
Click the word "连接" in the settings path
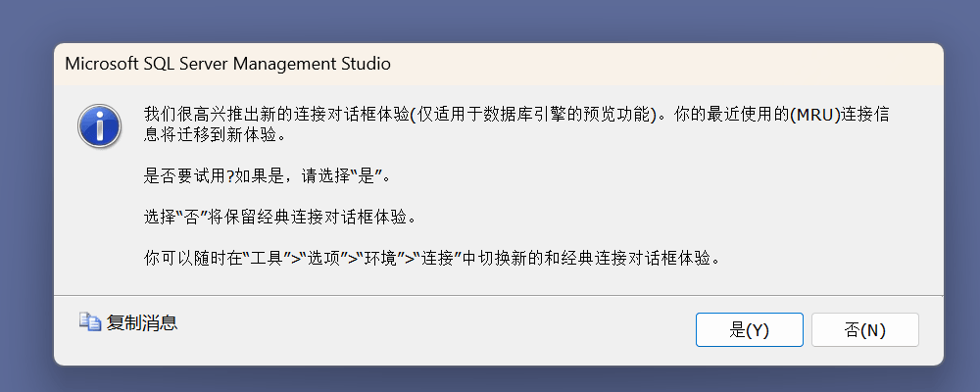[x=437, y=258]
